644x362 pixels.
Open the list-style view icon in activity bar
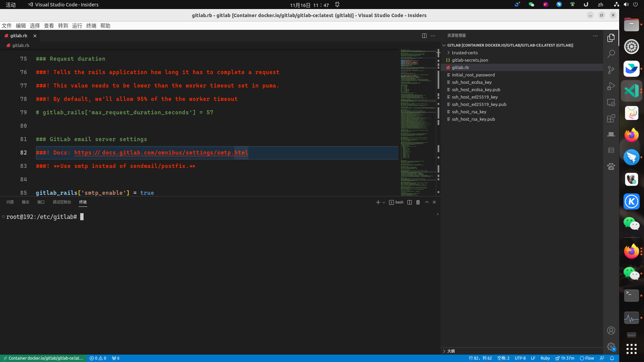[x=611, y=150]
